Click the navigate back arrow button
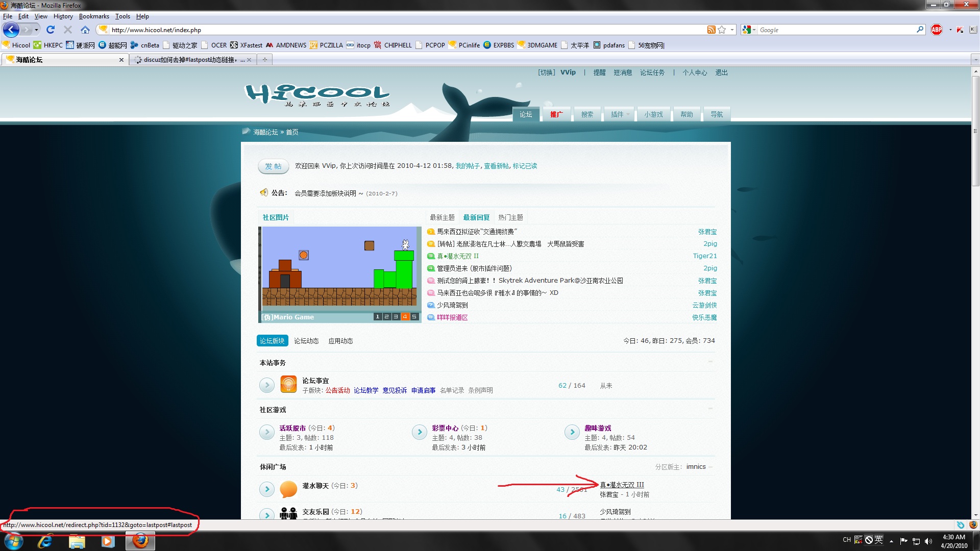This screenshot has width=980, height=551. tap(11, 30)
